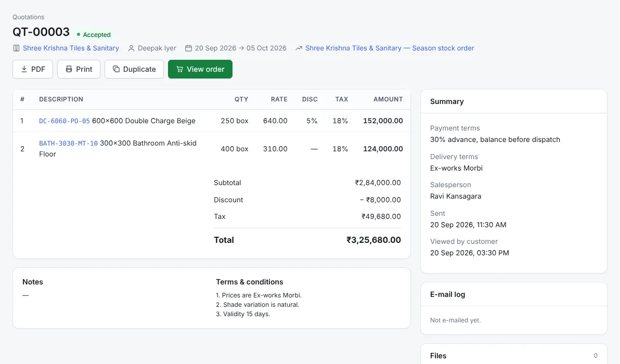620x364 pixels.
Task: Click the rate value 310.00
Action: tap(275, 149)
